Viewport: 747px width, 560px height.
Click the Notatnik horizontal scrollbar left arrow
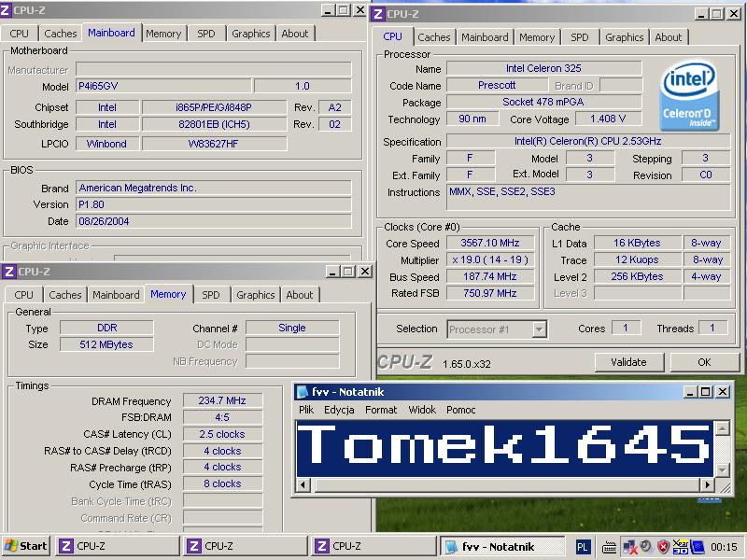coord(303,484)
